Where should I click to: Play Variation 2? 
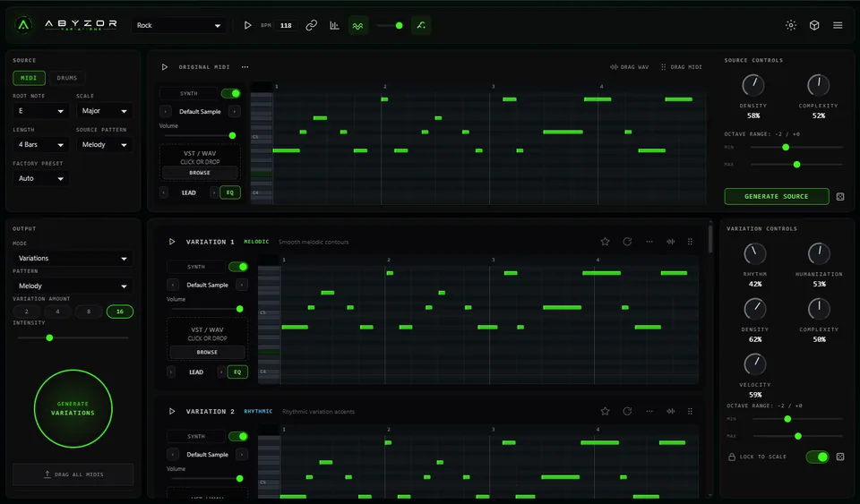coord(172,412)
